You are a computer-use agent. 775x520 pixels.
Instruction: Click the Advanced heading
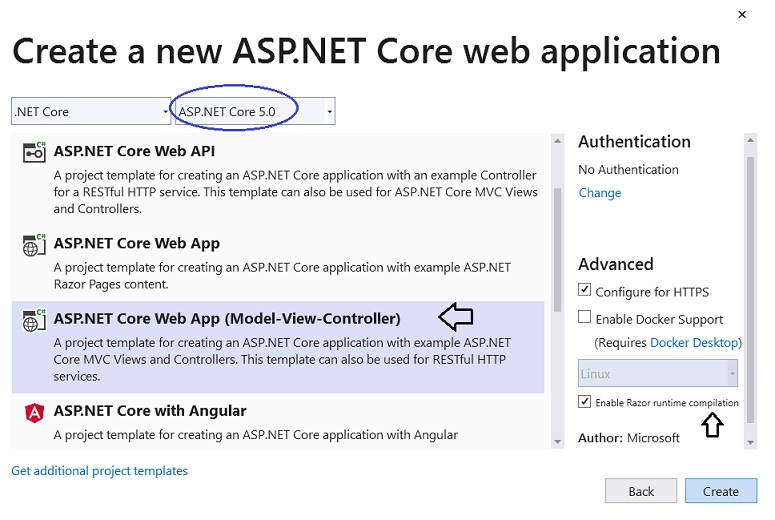coord(616,264)
